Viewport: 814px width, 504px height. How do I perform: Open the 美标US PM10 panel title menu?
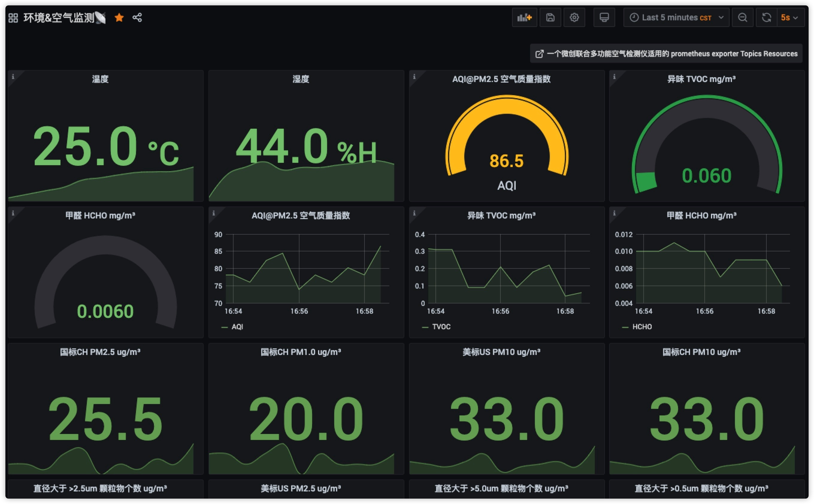tap(502, 352)
